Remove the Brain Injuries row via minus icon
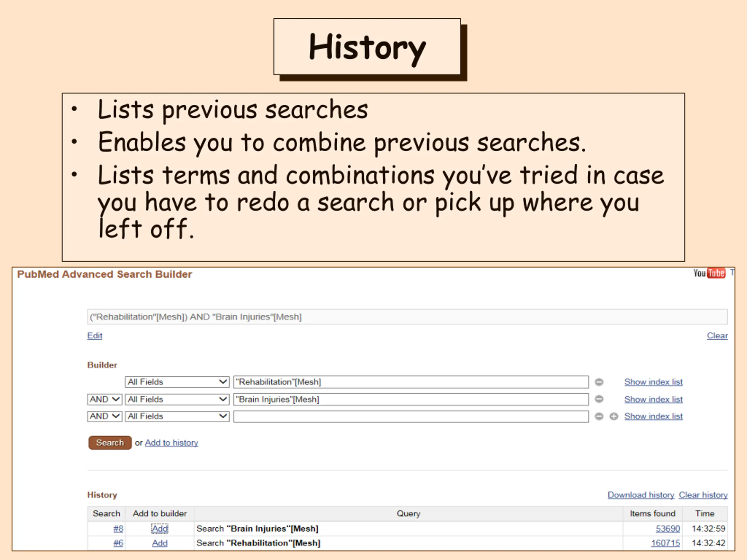 tap(599, 399)
